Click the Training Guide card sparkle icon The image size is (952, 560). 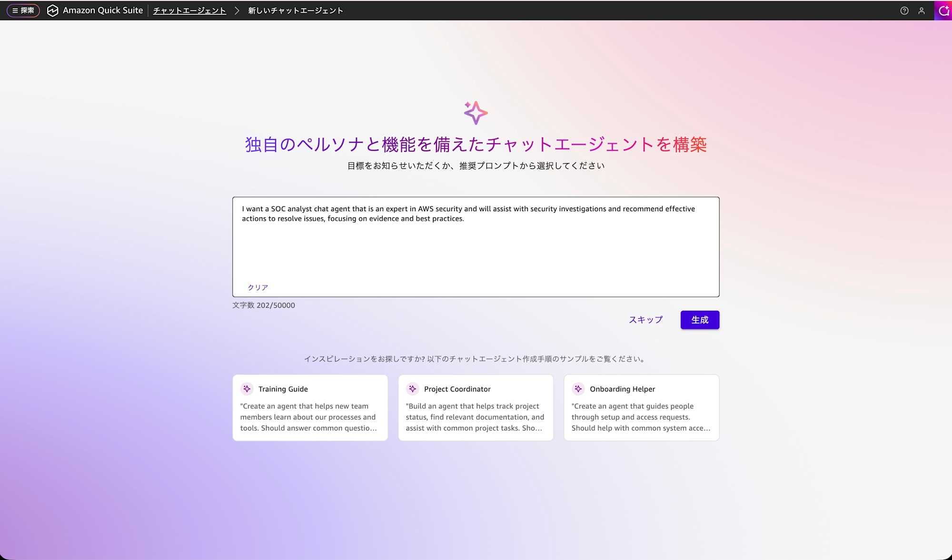pyautogui.click(x=247, y=389)
